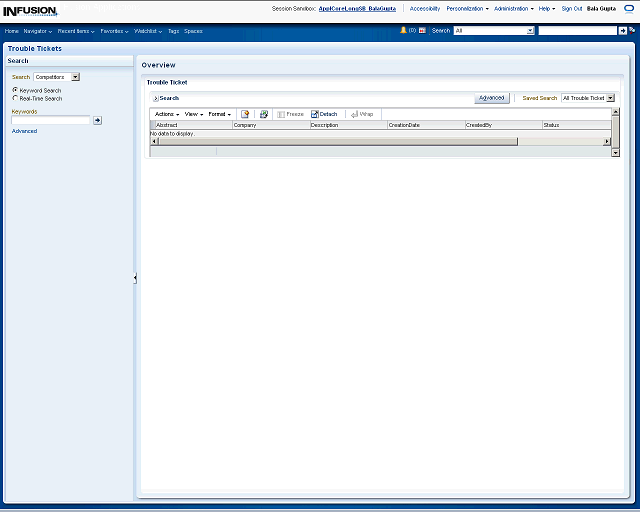Open the Actions menu in the table toolbar
The height and width of the screenshot is (512, 640).
click(x=167, y=114)
